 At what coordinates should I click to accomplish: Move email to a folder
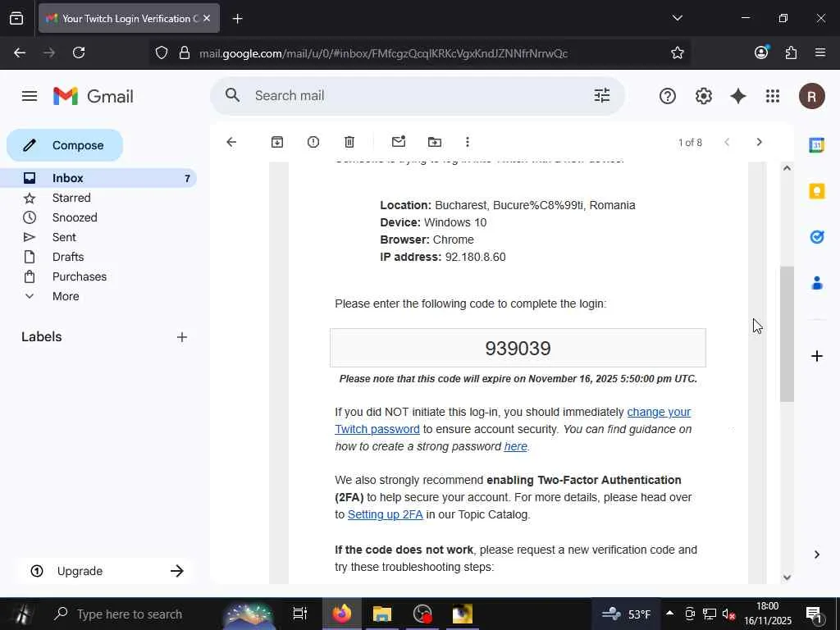(x=435, y=142)
